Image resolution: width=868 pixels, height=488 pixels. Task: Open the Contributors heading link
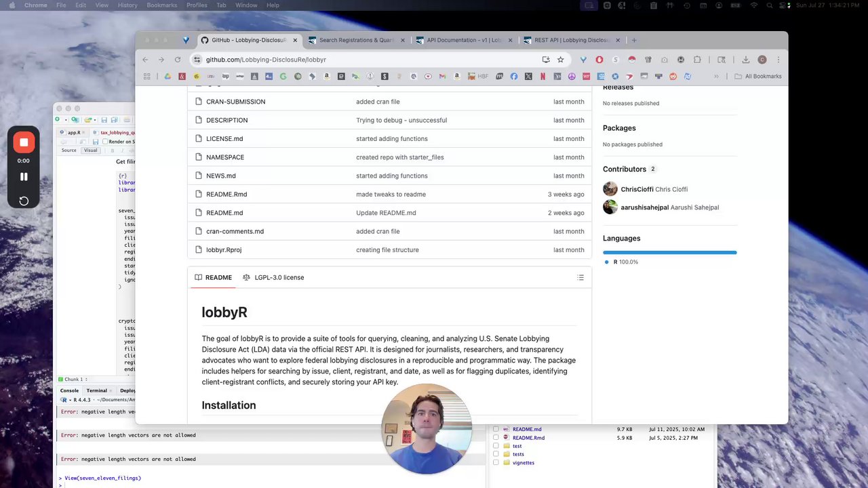[625, 169]
